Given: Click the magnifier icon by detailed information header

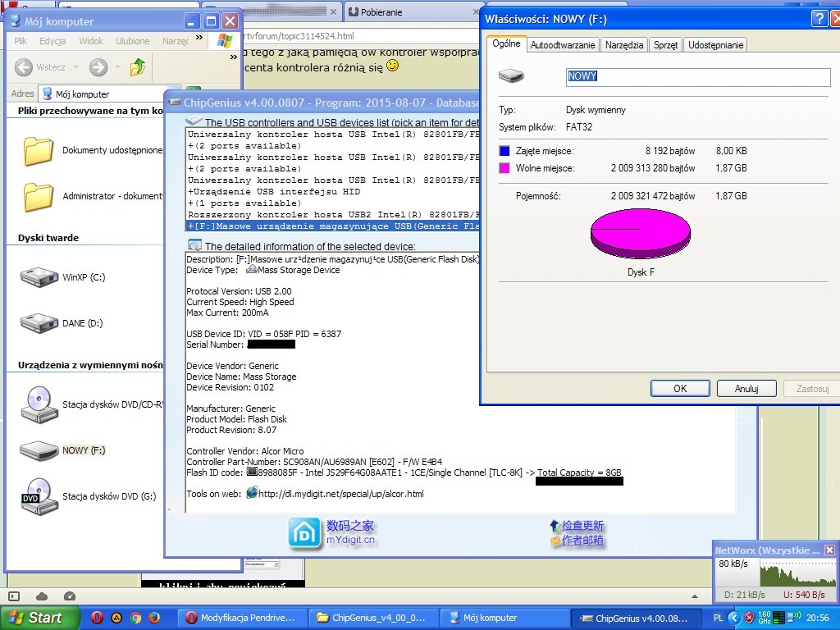Looking at the screenshot, I should coord(194,246).
